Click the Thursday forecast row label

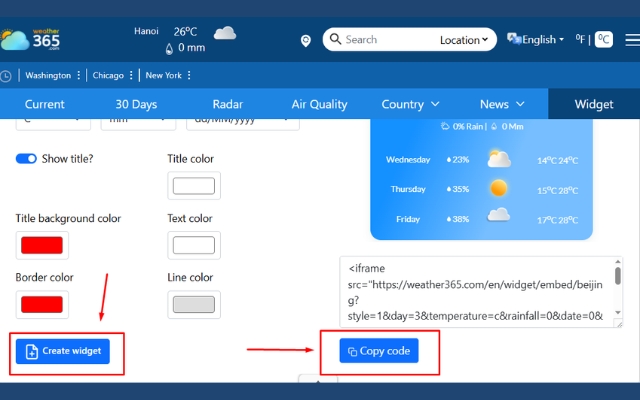click(408, 189)
